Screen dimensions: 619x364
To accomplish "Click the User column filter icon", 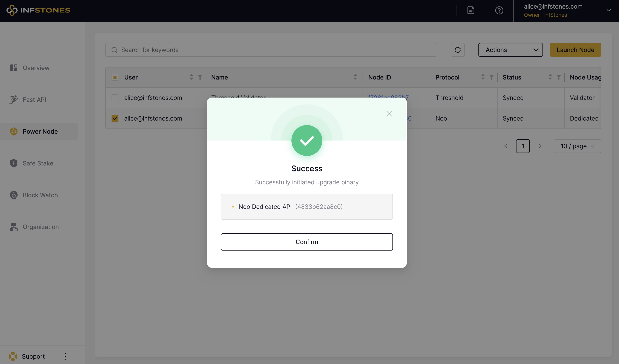I will (200, 77).
